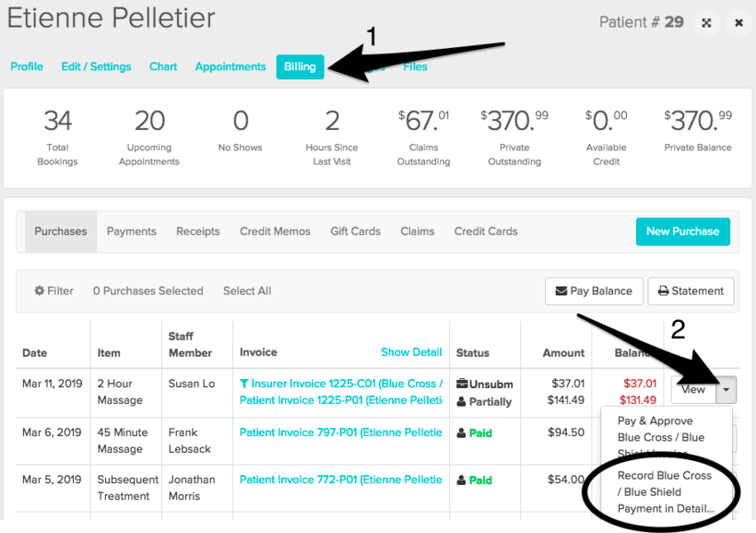The image size is (756, 533).
Task: Click the Pay Balance envelope button
Action: coord(593,291)
